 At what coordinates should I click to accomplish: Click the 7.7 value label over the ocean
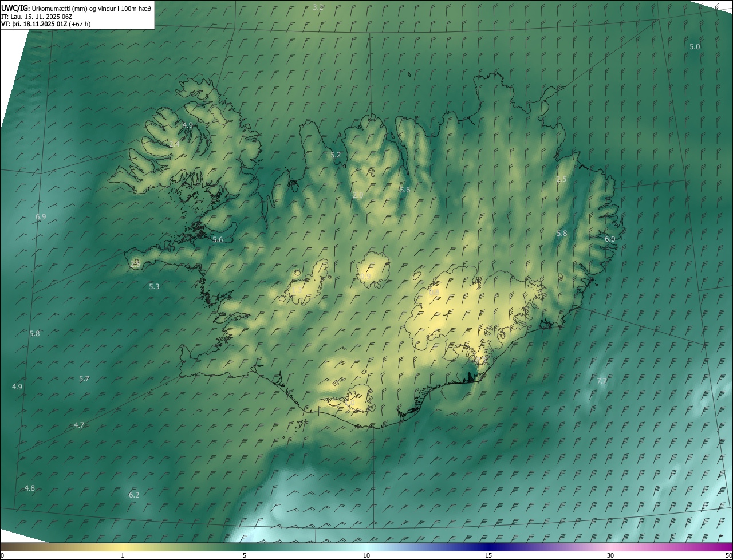[x=602, y=381]
